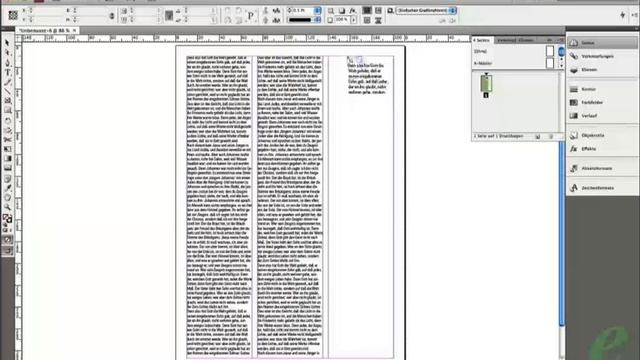Enable wrap around bounding box
The height and width of the screenshot is (360, 640).
378,11
